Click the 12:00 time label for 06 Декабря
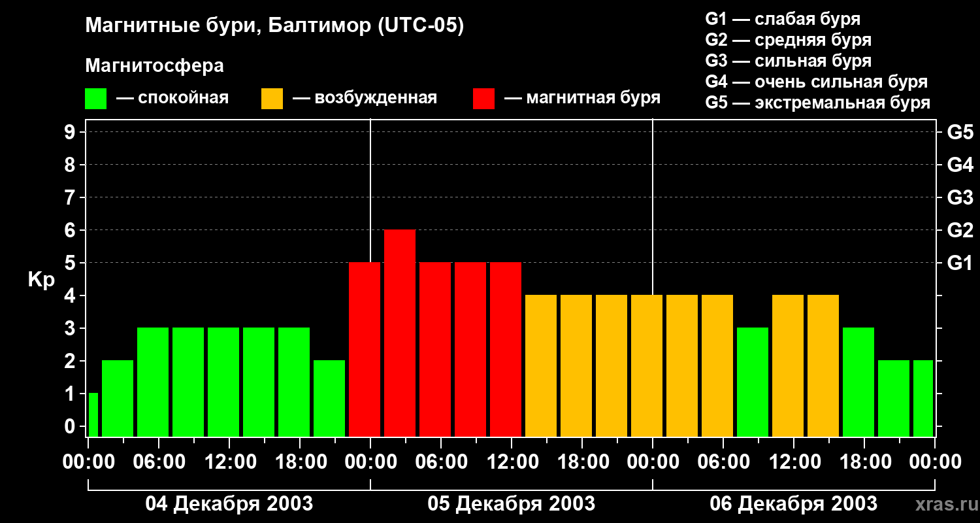The width and height of the screenshot is (980, 523). 793,462
